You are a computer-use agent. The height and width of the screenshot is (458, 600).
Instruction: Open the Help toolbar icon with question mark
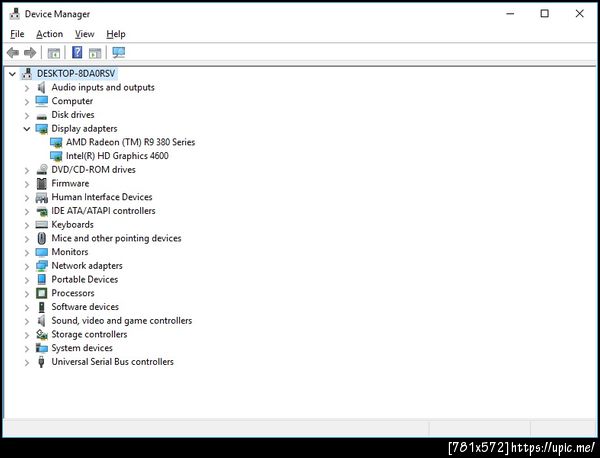pyautogui.click(x=77, y=52)
